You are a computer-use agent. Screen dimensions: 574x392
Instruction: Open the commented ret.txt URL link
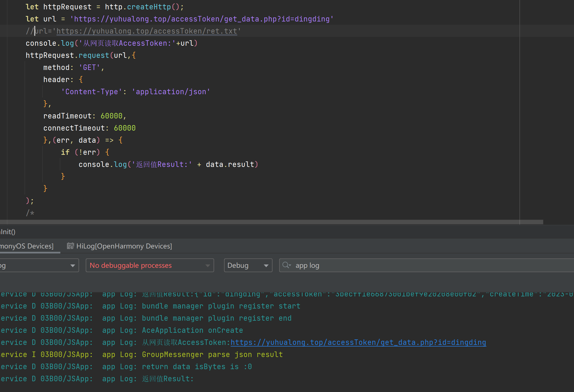click(147, 31)
